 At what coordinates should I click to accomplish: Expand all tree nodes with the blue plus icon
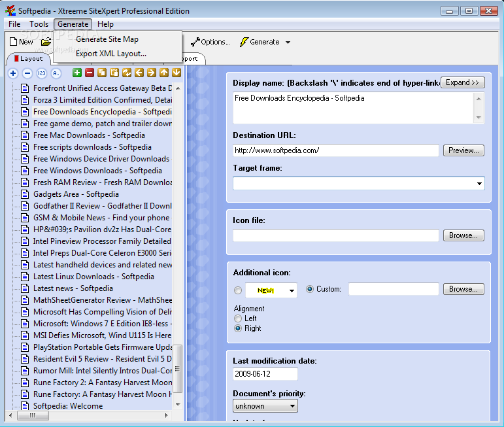click(x=13, y=73)
